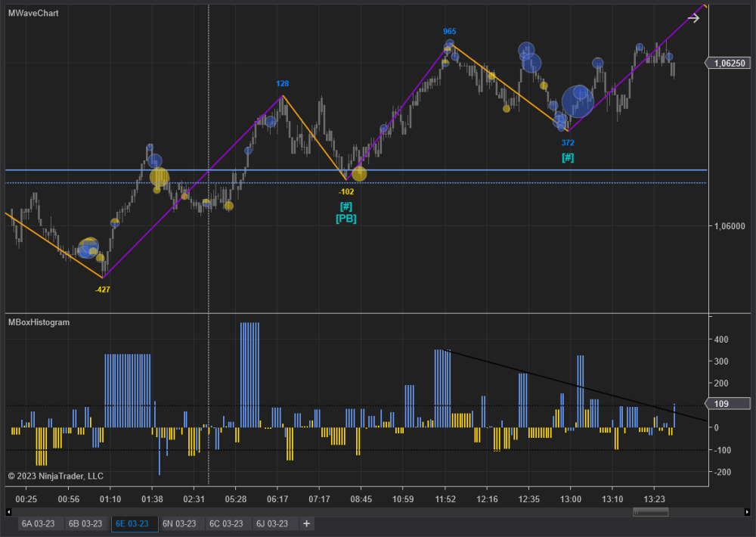Click the horizontal scrollbar thumb

pos(650,512)
